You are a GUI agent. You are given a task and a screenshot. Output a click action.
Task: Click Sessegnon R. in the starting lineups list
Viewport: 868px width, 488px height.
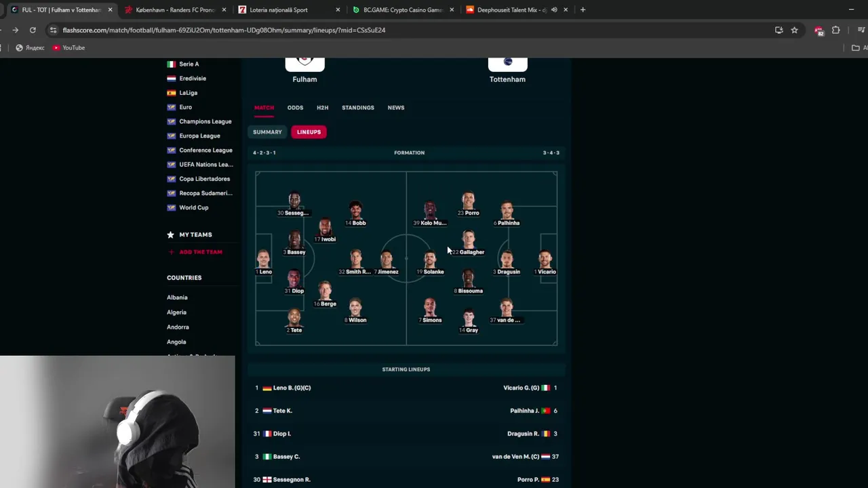[x=292, y=480]
